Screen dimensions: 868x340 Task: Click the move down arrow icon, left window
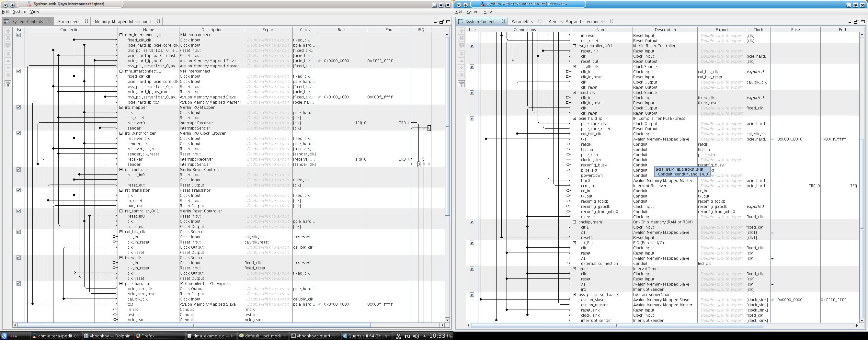pos(8,68)
